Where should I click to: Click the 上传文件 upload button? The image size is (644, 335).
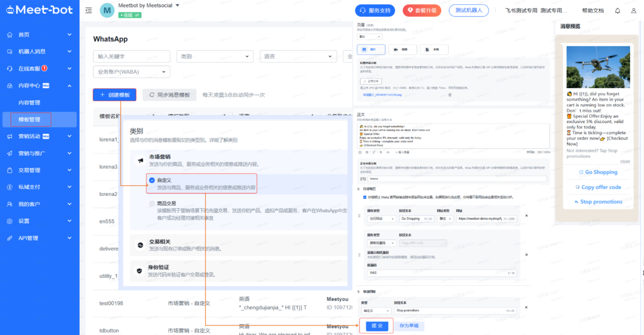coord(371,81)
